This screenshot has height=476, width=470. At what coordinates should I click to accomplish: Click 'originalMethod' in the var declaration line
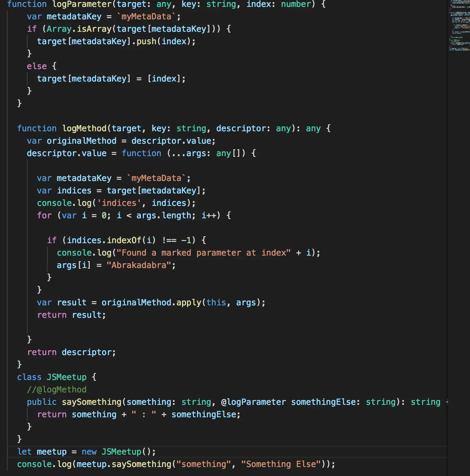[x=81, y=141]
